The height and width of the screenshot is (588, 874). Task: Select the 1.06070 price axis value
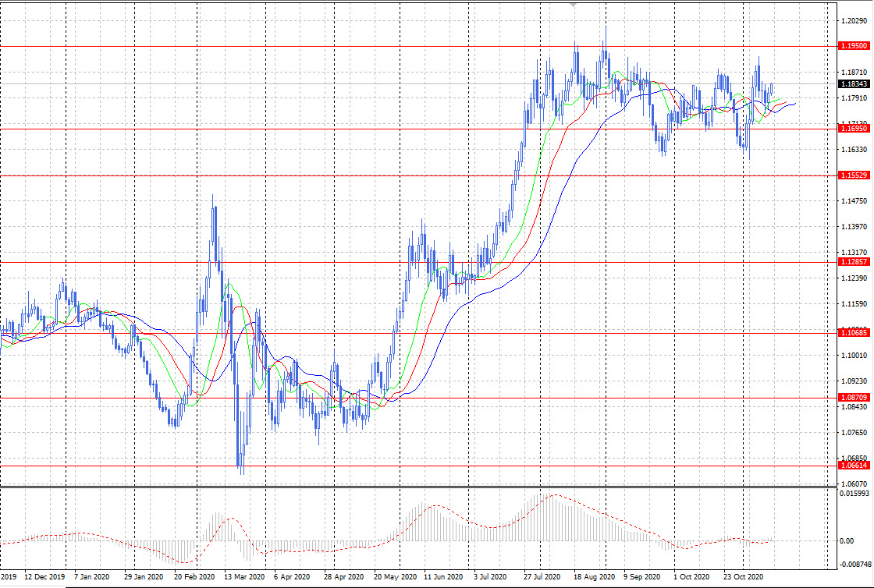pyautogui.click(x=855, y=484)
